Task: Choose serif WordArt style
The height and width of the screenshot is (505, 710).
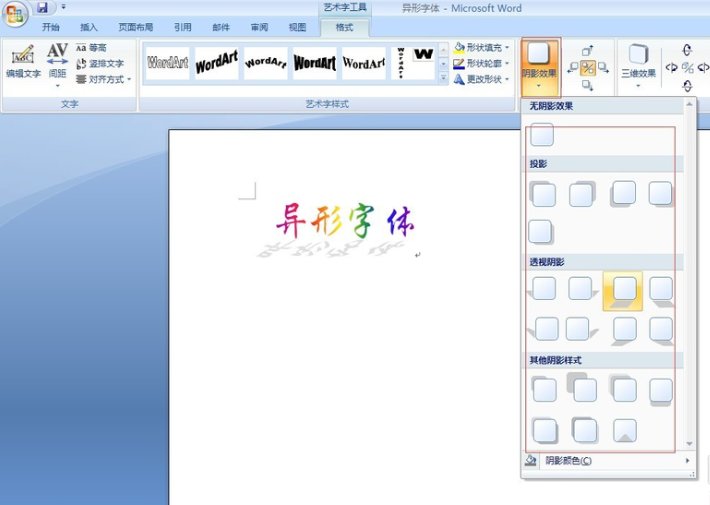Action: (364, 63)
